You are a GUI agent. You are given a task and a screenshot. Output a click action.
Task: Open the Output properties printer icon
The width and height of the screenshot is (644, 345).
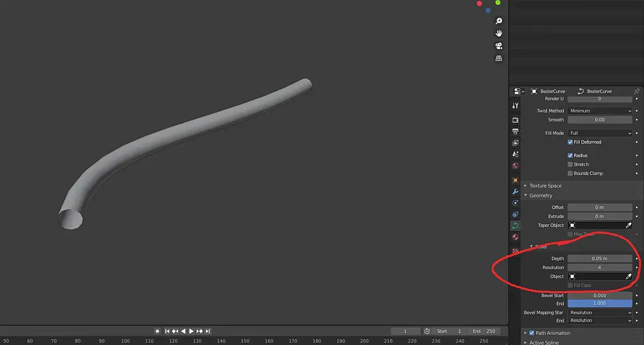coord(515,132)
